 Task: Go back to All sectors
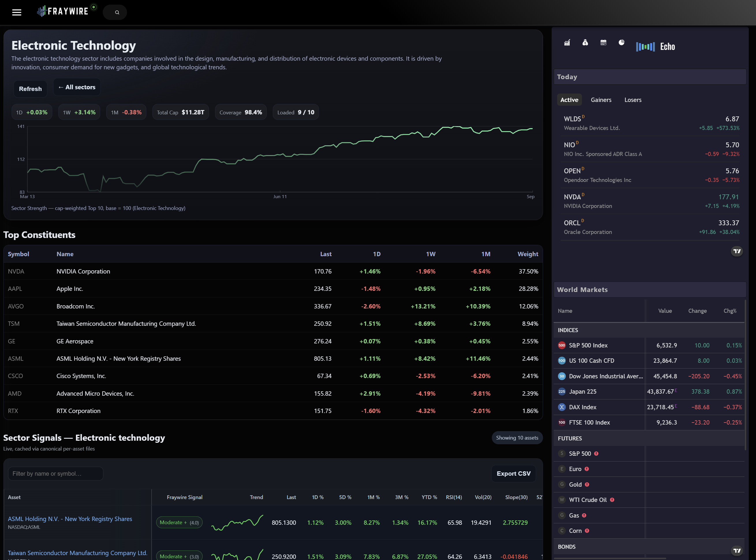(77, 88)
